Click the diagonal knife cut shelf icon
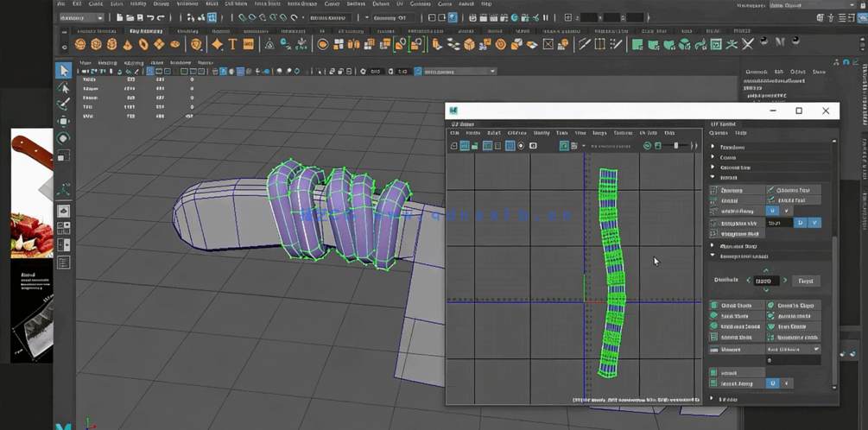This screenshot has width=868, height=430. pyautogui.click(x=584, y=44)
